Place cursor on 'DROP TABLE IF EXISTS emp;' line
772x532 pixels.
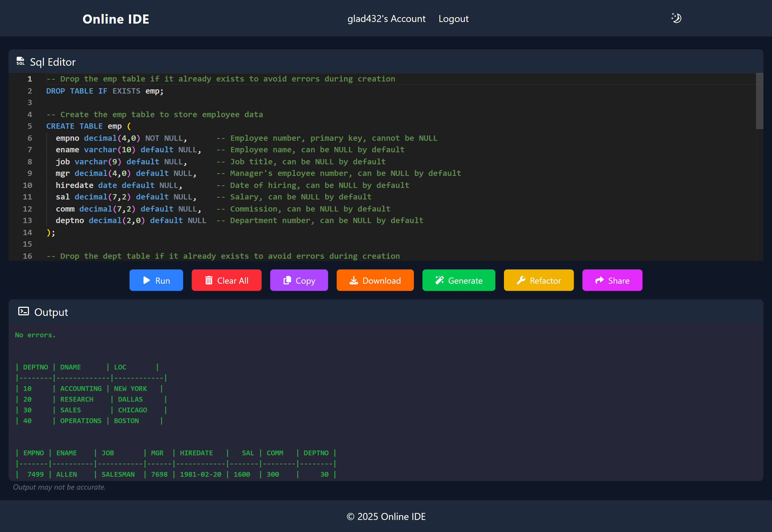tap(105, 91)
